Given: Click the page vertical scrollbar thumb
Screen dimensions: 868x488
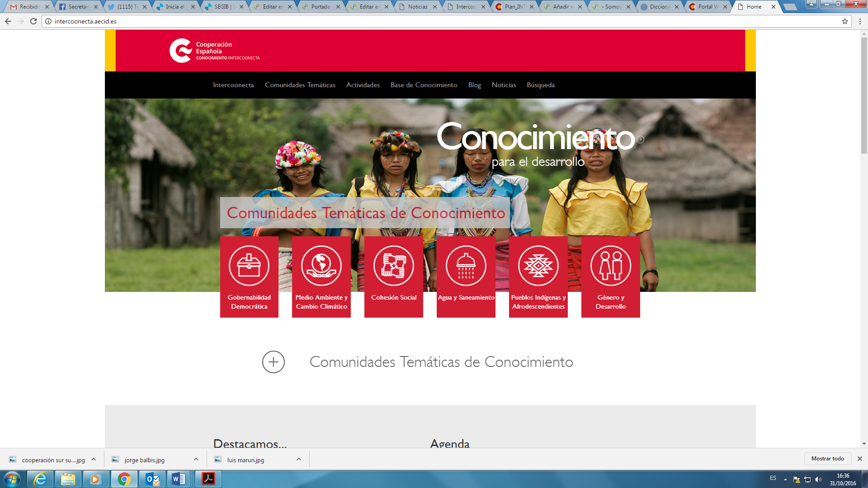Looking at the screenshot, I should click(864, 95).
